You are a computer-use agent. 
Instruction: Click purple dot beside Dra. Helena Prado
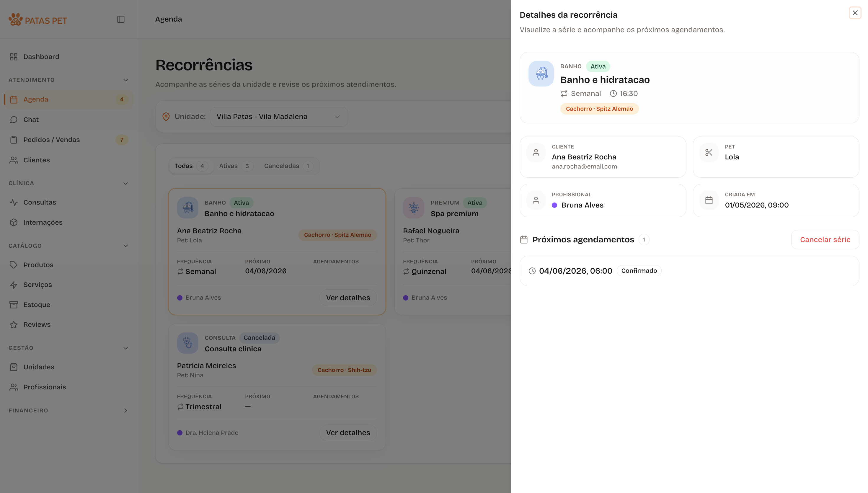(x=180, y=433)
